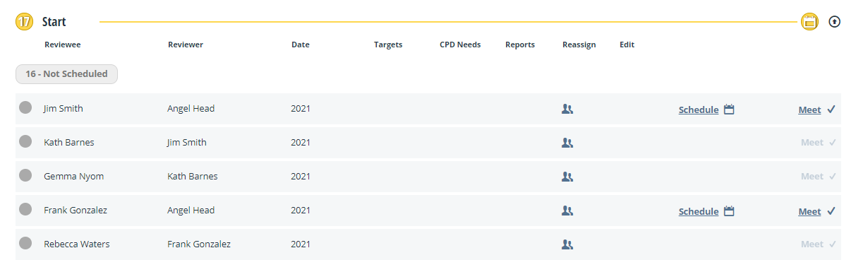Click date 2021 in Rebecca Waters row
This screenshot has height=260, width=868.
[x=301, y=244]
